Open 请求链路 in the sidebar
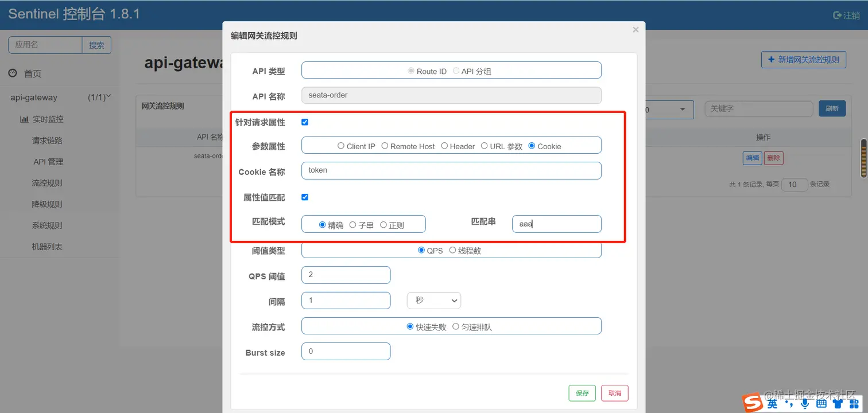Screen dimensions: 868x413 coord(47,141)
